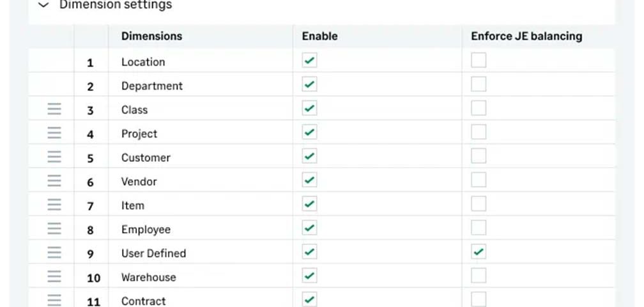This screenshot has width=644, height=307.
Task: Enable JE balancing for Location
Action: point(479,60)
